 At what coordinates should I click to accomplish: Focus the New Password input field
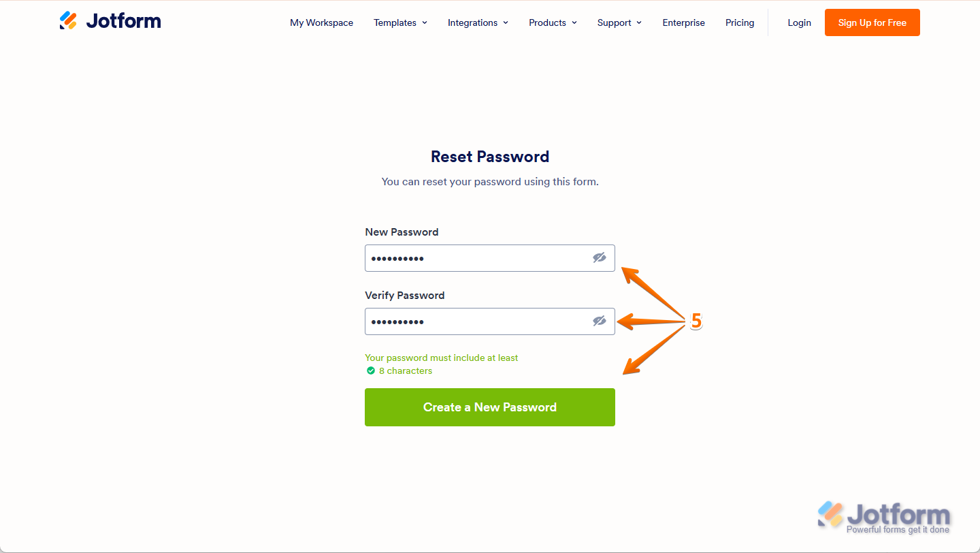[x=476, y=258]
